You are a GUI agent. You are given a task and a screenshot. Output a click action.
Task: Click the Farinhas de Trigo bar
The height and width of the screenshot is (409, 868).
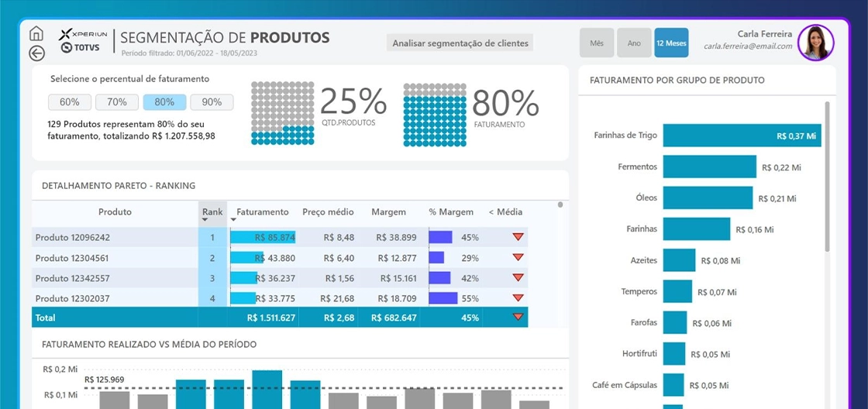742,135
